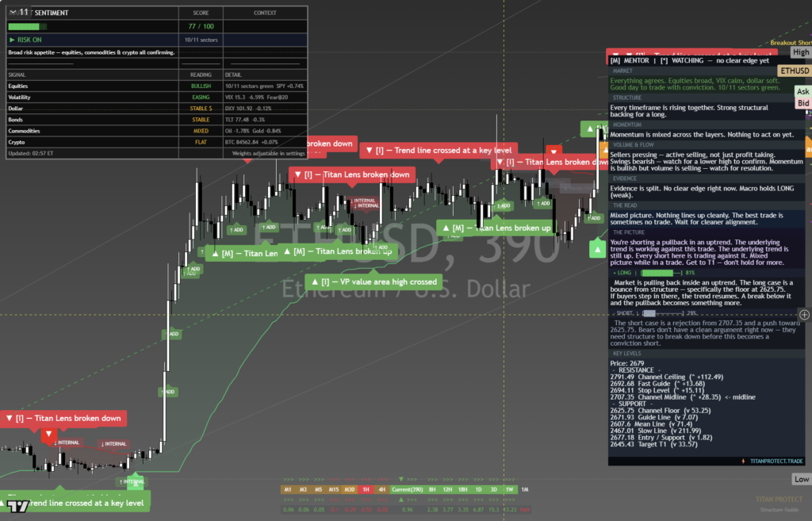Click the 'Updated: 02:57 ET' timestamp
Image resolution: width=812 pixels, height=521 pixels.
click(x=31, y=153)
